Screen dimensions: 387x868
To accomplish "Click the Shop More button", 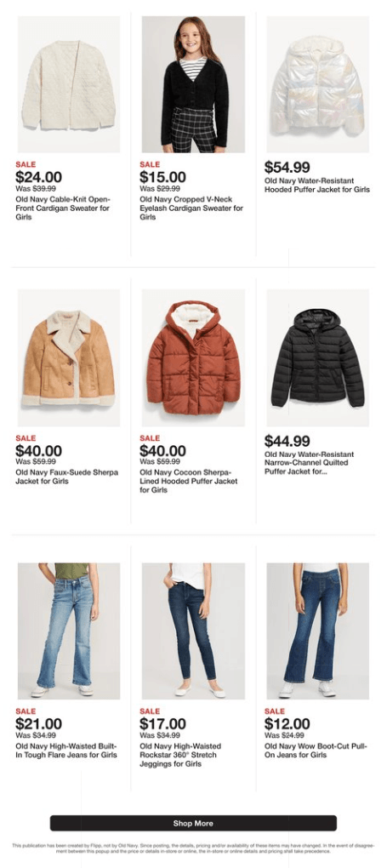I will tap(193, 823).
